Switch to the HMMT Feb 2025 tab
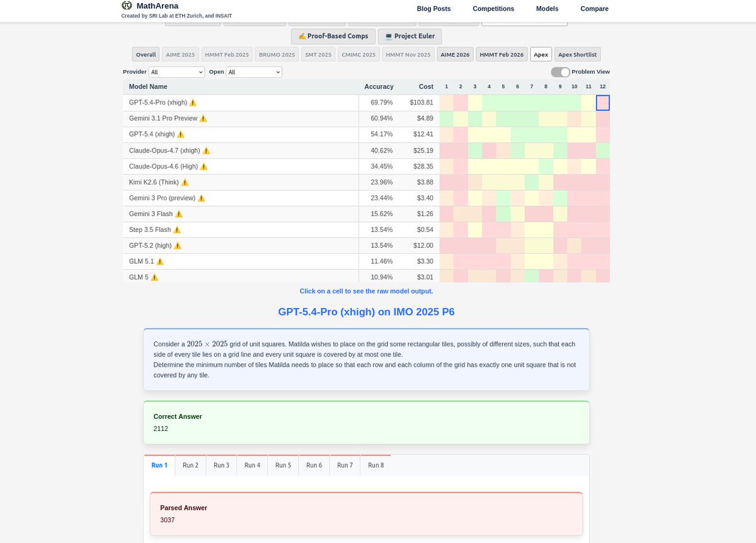Viewport: 756px width, 543px height. 227,55
